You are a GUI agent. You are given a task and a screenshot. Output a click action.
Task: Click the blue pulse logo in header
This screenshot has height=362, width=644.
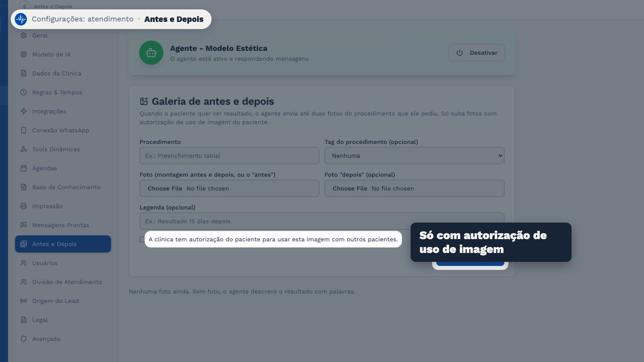click(21, 19)
